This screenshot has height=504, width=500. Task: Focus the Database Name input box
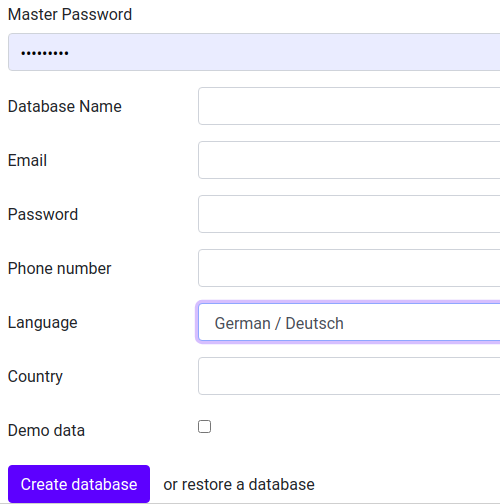click(349, 106)
